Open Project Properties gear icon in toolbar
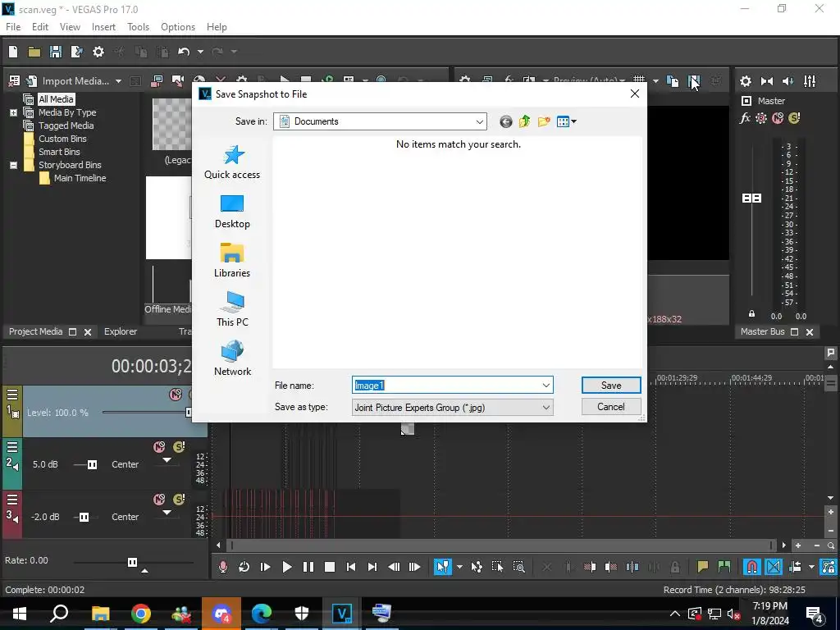This screenshot has height=630, width=840. pyautogui.click(x=98, y=52)
